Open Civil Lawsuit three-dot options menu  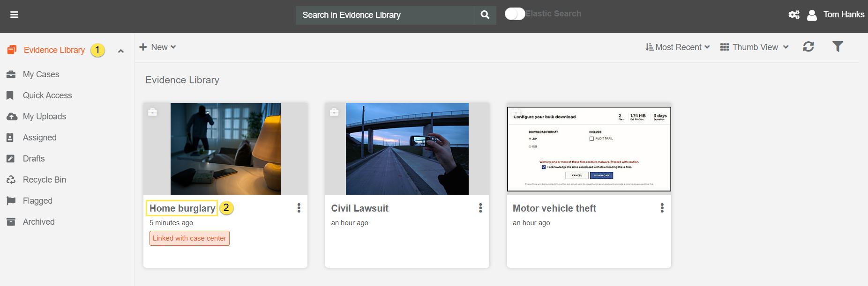point(480,208)
